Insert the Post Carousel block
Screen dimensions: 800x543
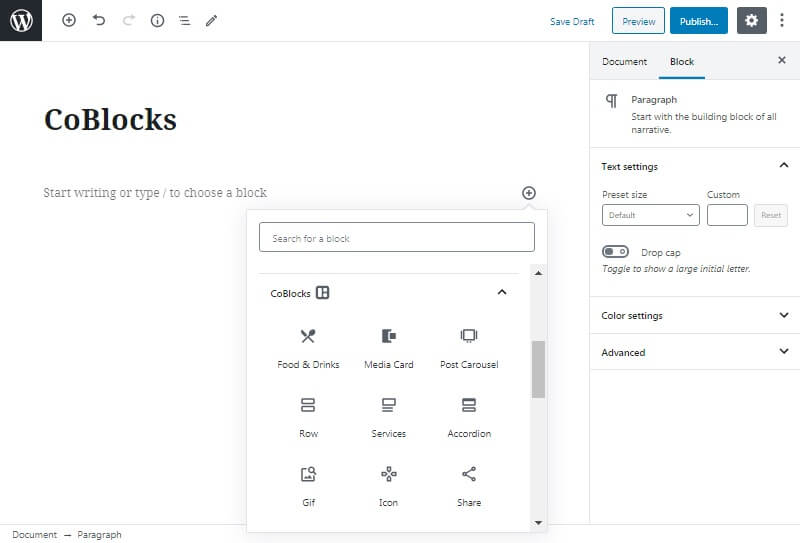tap(469, 349)
